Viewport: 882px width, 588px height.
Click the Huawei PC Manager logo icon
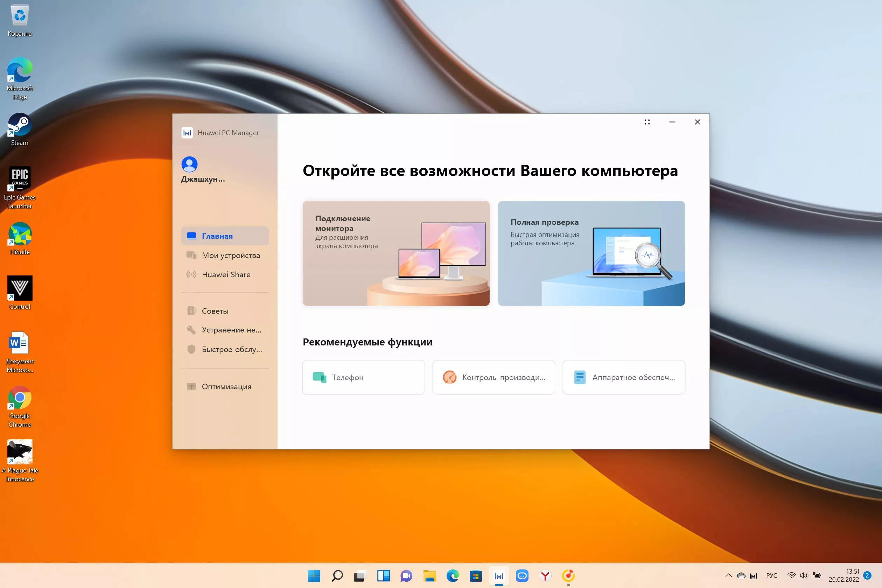click(187, 133)
